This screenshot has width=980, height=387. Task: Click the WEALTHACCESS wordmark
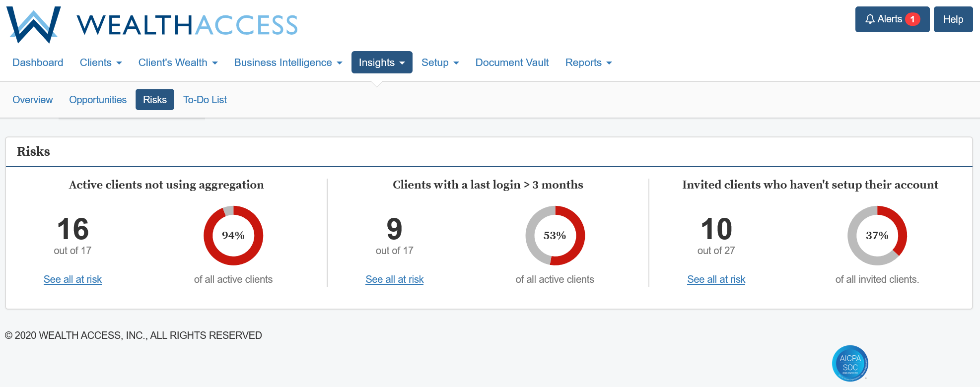pos(187,25)
